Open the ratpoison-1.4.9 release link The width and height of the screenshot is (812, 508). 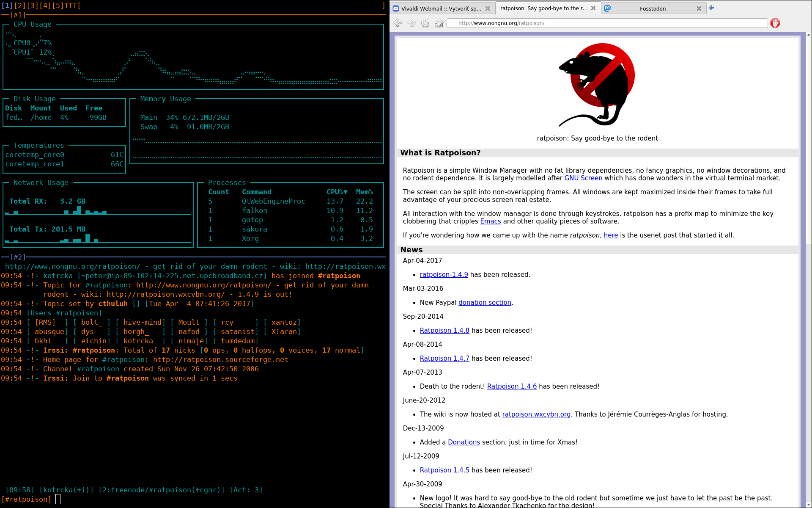(x=444, y=275)
